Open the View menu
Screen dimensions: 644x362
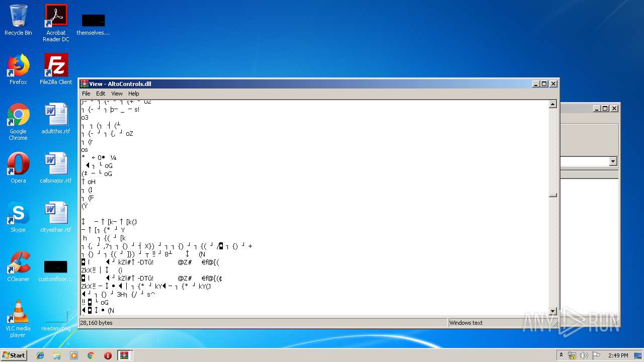pyautogui.click(x=117, y=94)
